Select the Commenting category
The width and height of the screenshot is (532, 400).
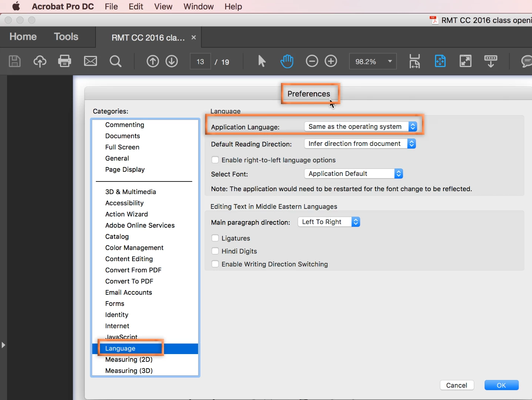click(125, 125)
